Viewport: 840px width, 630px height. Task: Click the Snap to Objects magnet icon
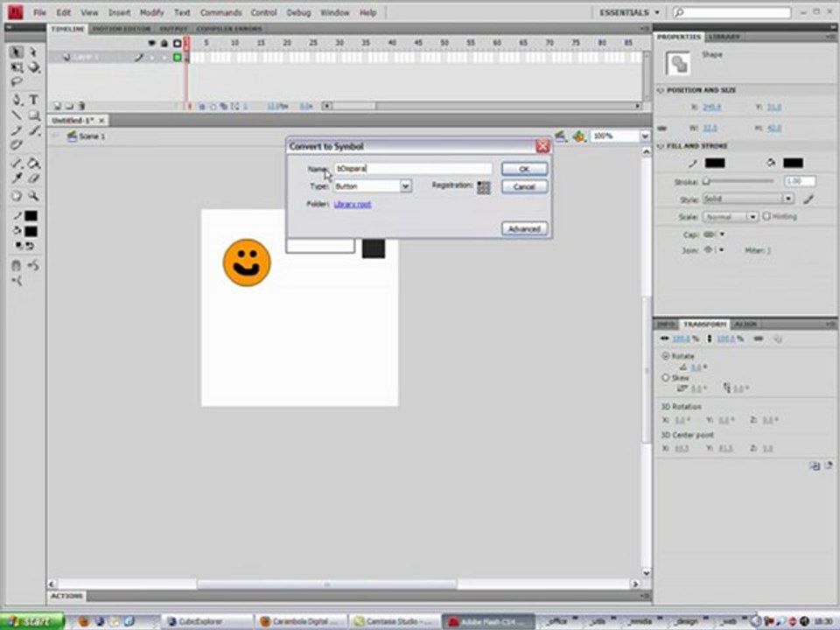16,265
